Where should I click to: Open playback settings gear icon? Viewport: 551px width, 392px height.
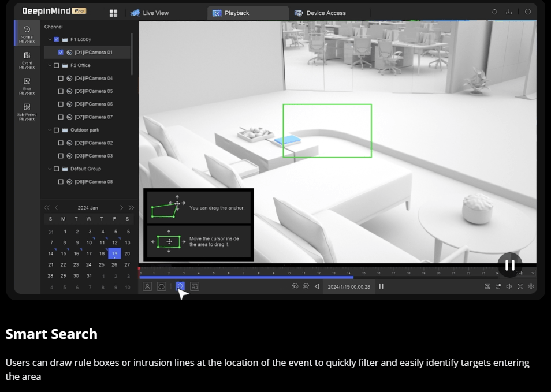coord(531,286)
